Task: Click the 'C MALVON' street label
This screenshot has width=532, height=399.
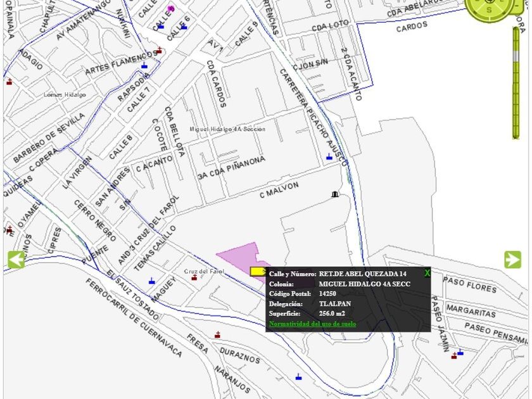Action: pyautogui.click(x=279, y=189)
